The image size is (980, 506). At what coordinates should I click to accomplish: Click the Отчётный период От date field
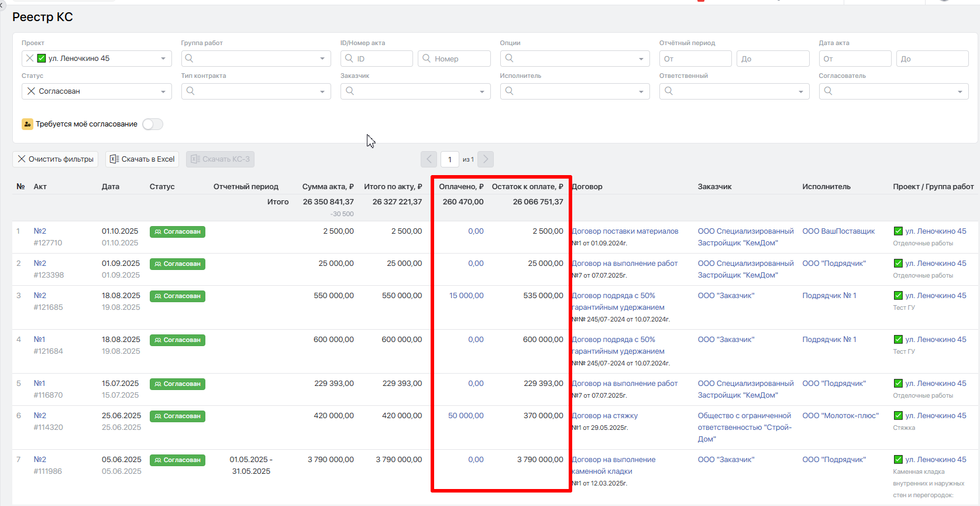click(x=695, y=59)
